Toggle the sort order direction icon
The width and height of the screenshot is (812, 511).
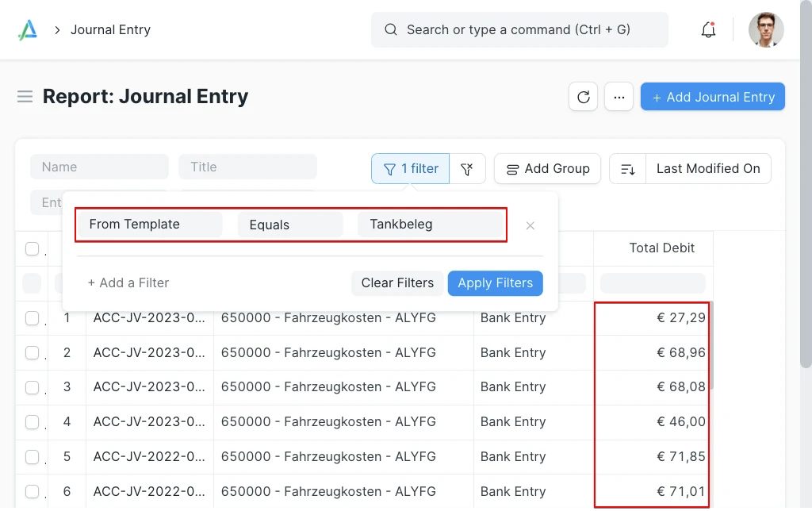click(627, 168)
